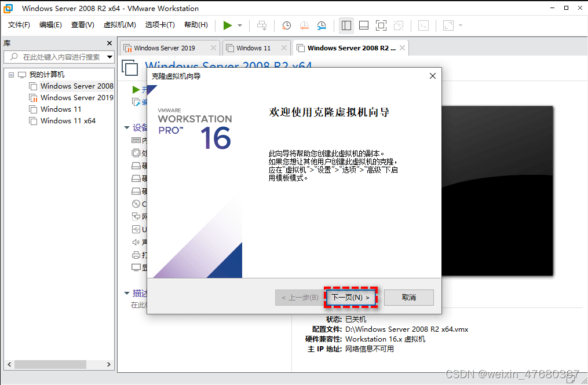Image resolution: width=588 pixels, height=385 pixels.
Task: Click the network adapter device icon
Action: (x=136, y=217)
